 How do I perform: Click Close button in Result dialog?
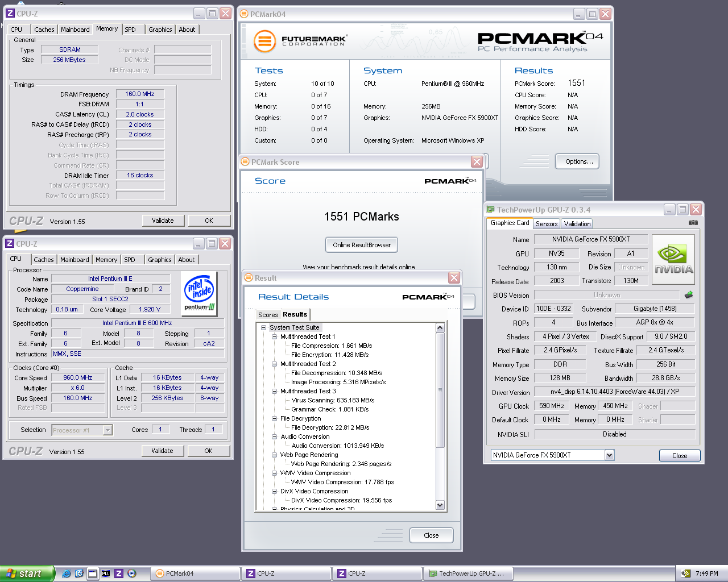431,535
